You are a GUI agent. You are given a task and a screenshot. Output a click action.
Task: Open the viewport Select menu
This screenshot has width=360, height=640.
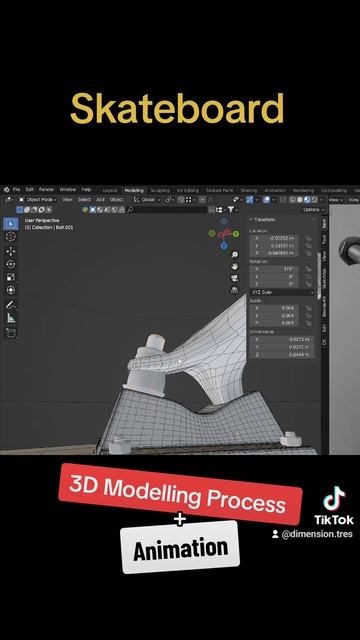pos(84,200)
